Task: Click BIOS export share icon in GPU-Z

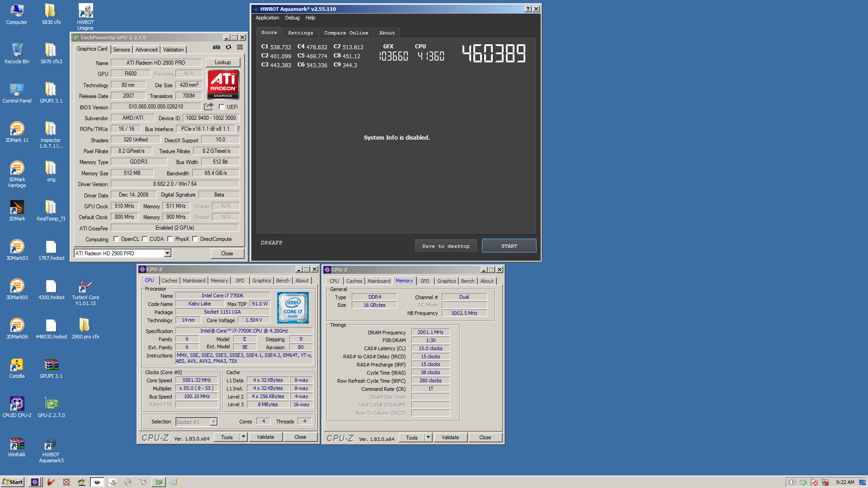Action: (x=208, y=107)
